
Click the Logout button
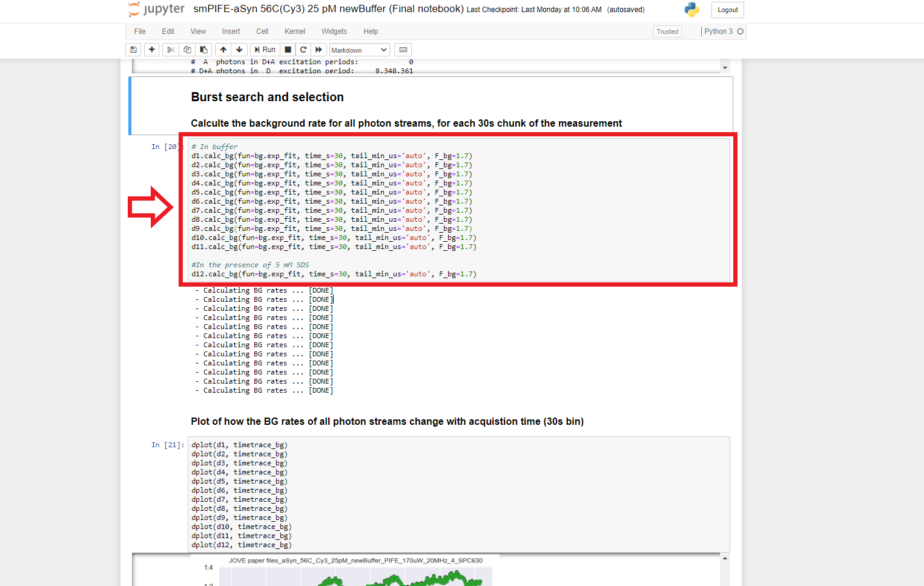[727, 10]
